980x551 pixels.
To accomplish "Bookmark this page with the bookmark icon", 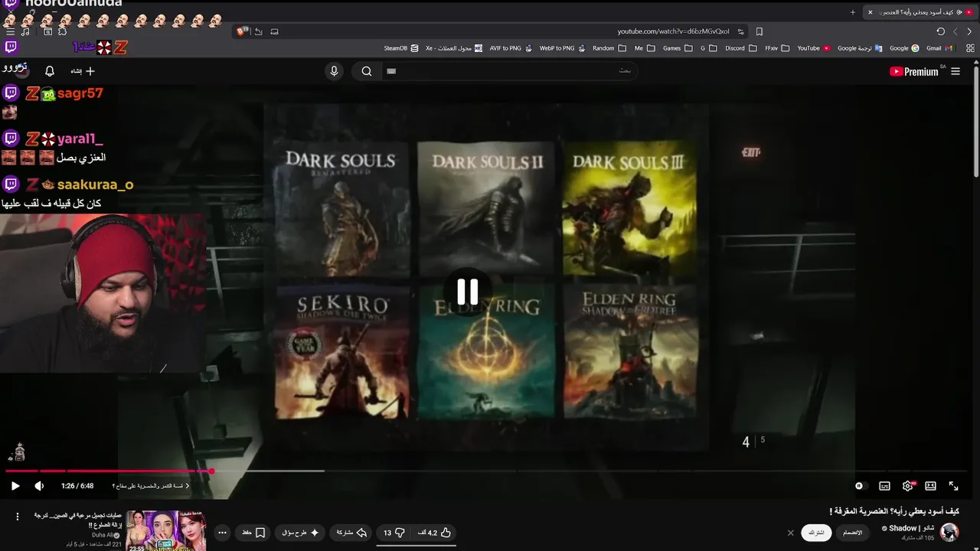I will (x=759, y=31).
